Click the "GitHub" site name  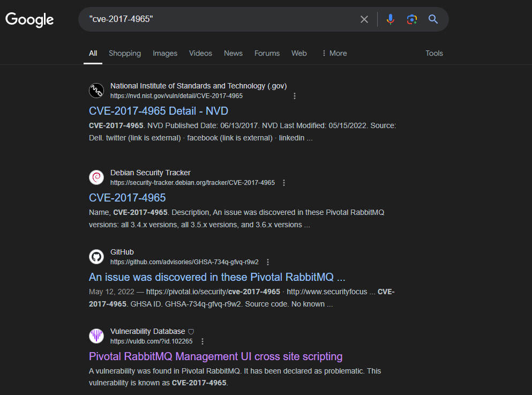122,252
